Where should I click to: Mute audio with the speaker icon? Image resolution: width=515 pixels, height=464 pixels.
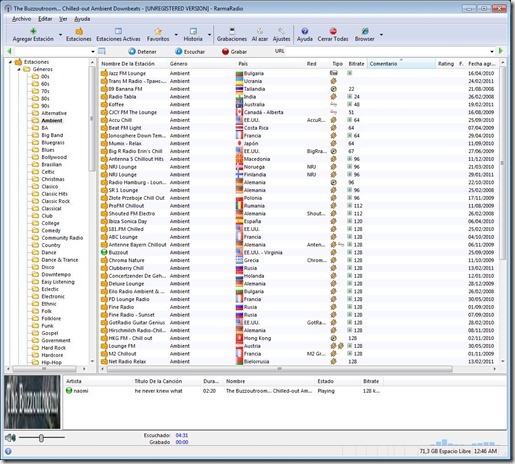[10, 438]
